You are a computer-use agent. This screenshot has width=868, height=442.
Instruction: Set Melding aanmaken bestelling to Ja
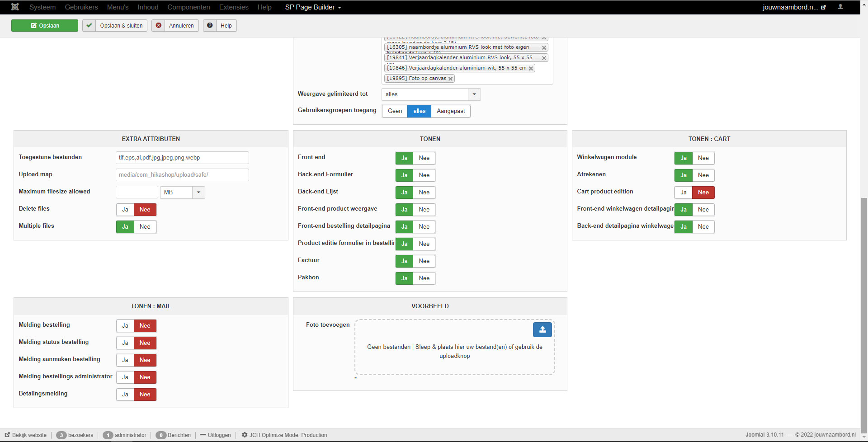125,360
